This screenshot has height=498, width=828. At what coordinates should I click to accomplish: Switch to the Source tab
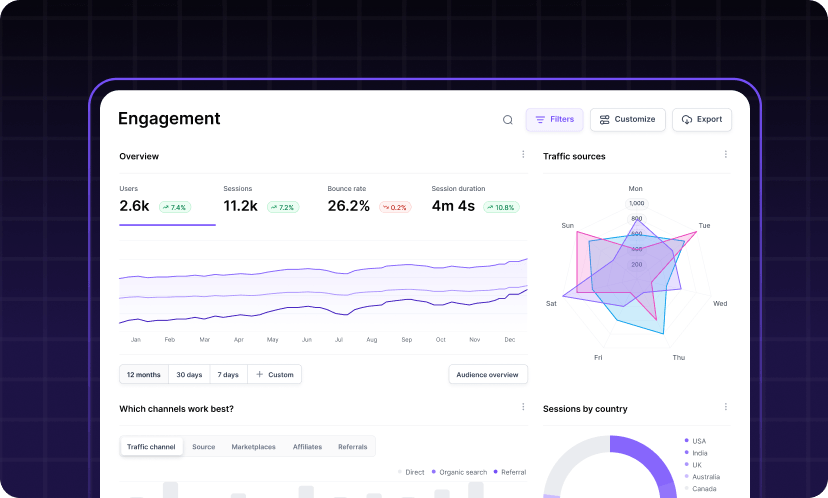click(203, 447)
